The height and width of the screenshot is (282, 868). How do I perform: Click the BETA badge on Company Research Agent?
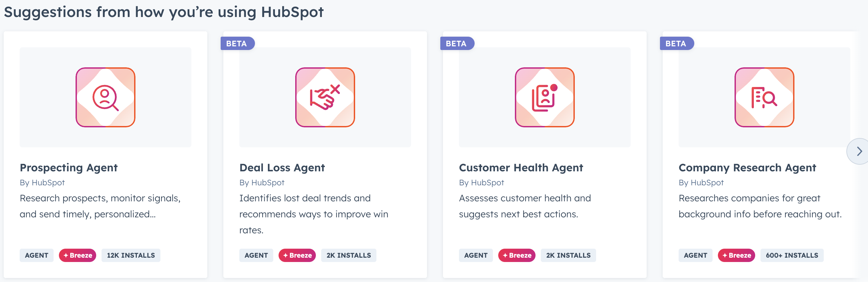click(x=676, y=44)
